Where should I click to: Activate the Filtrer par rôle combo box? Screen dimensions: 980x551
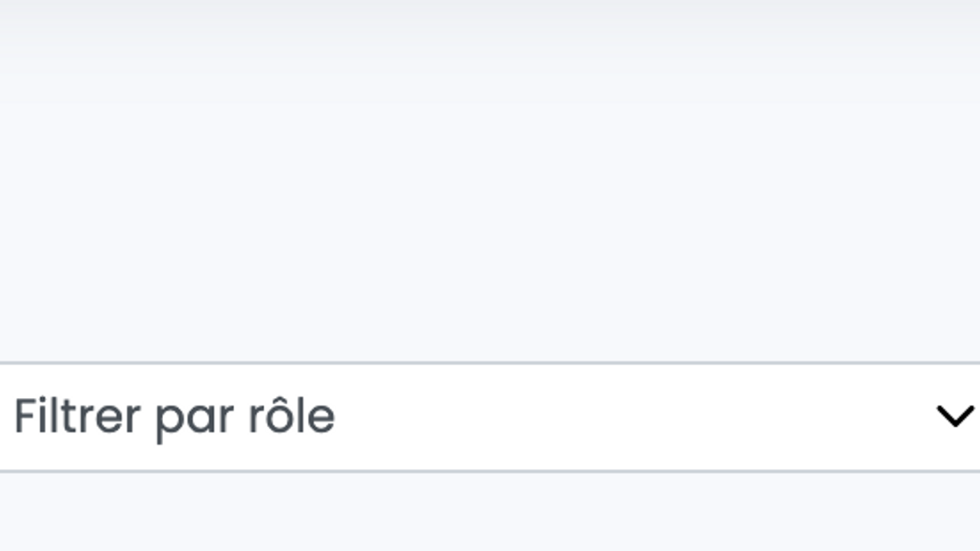pos(490,416)
